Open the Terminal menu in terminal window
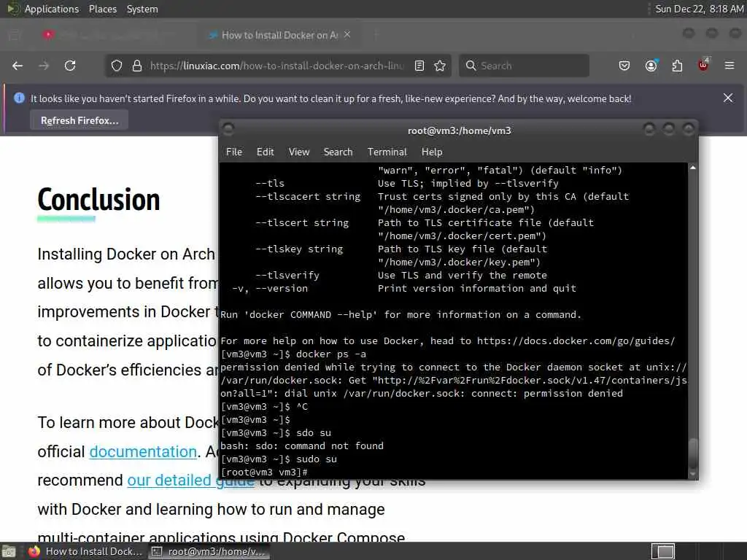Image resolution: width=747 pixels, height=560 pixels. point(387,152)
